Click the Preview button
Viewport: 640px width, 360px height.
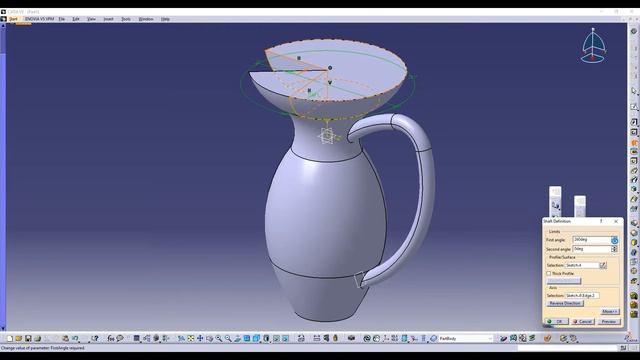point(609,322)
